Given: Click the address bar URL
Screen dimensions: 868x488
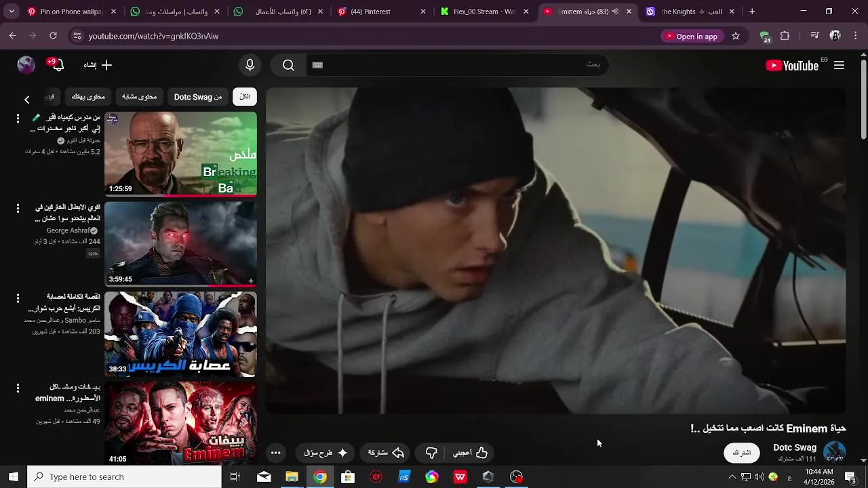Looking at the screenshot, I should click(153, 36).
